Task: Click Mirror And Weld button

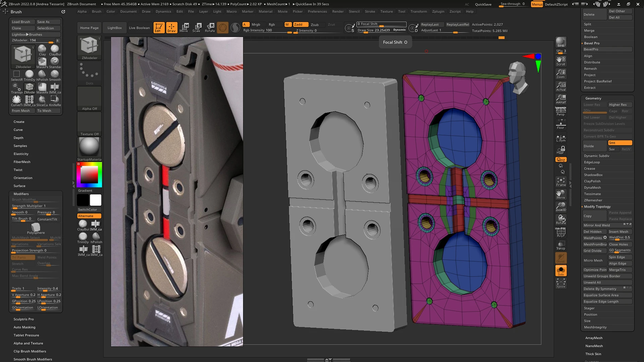Action: (607, 225)
